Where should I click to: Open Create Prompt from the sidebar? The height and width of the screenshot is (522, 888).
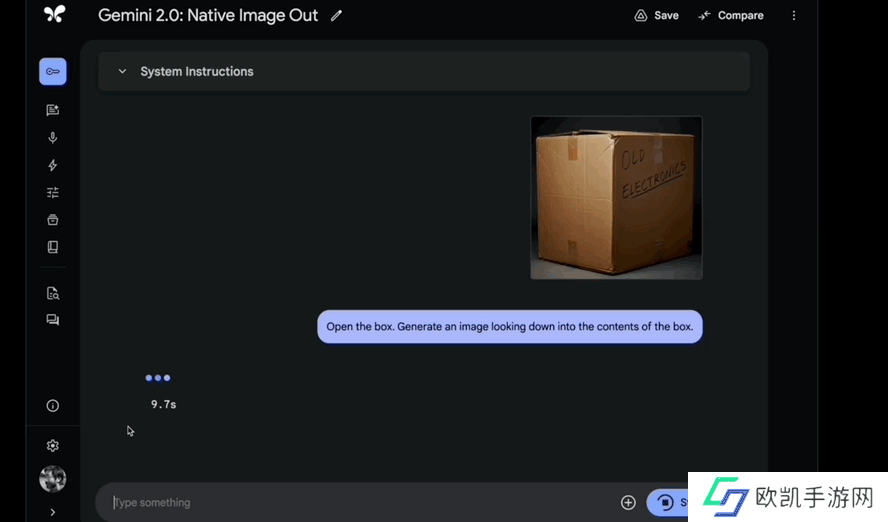point(53,110)
